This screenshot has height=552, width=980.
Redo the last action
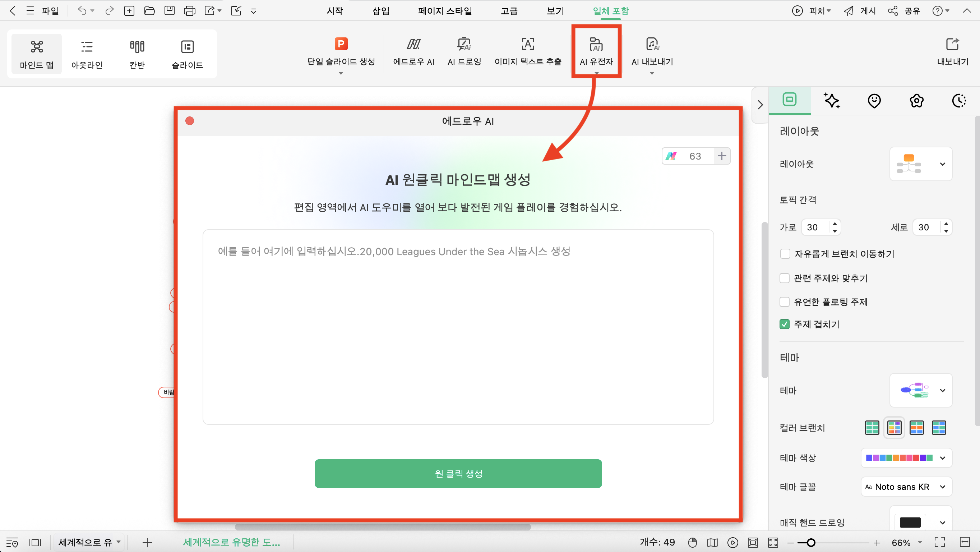pyautogui.click(x=110, y=11)
